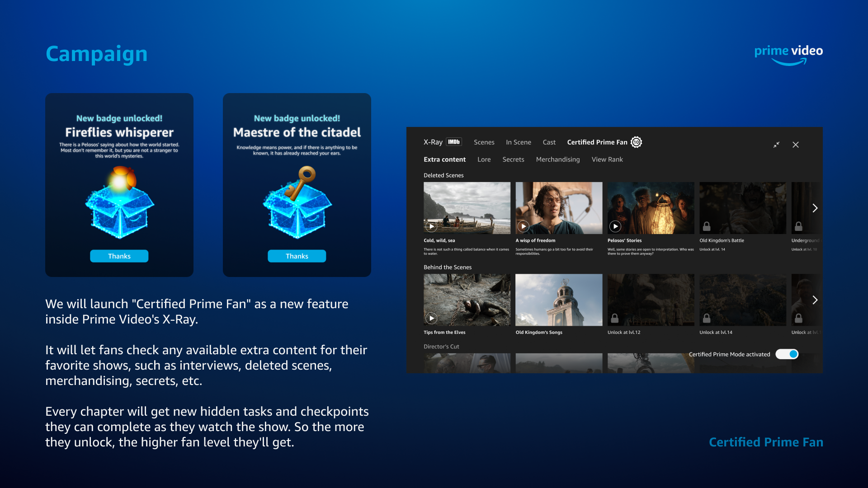The width and height of the screenshot is (868, 488).
Task: Click the Behind the Scenes section heading
Action: pyautogui.click(x=448, y=267)
